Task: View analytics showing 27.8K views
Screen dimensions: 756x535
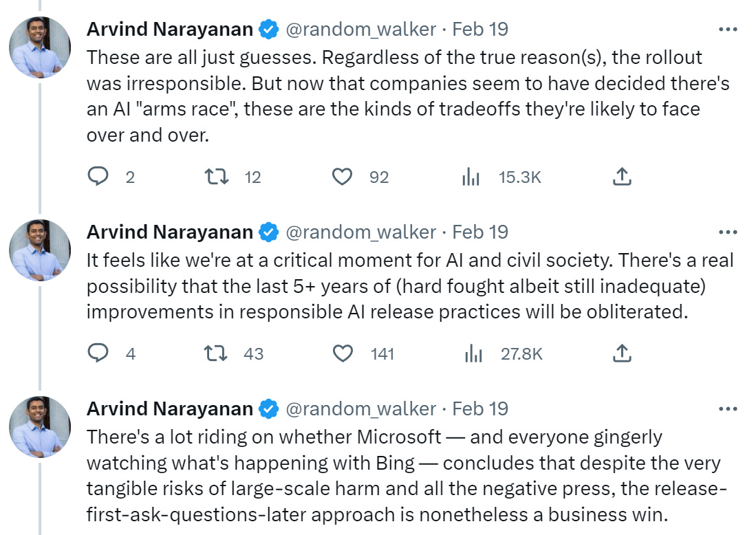Action: click(x=471, y=353)
